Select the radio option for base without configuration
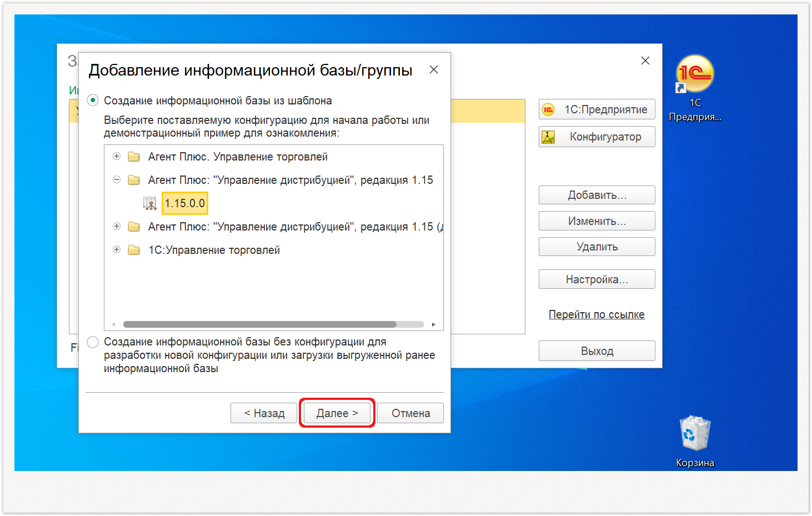Image resolution: width=812 pixels, height=516 pixels. point(93,342)
